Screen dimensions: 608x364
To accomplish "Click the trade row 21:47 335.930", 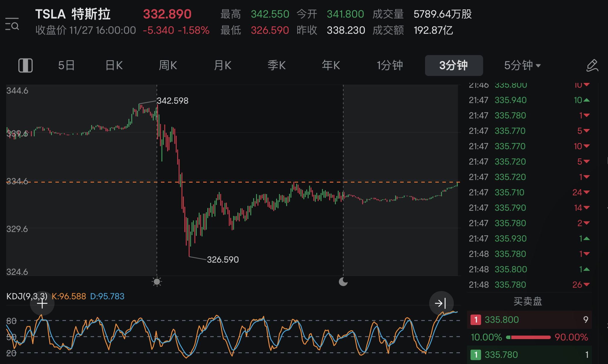I will (x=529, y=239).
